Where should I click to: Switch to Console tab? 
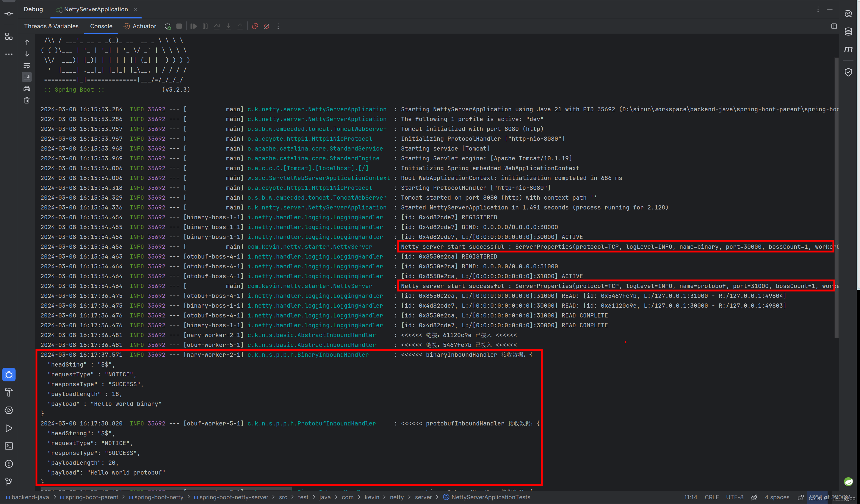click(101, 26)
